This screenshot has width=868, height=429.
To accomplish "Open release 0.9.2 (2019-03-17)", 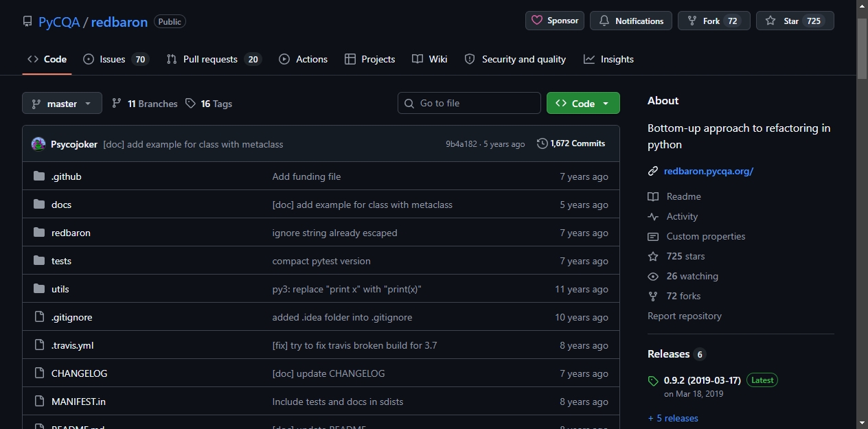I will tap(702, 380).
